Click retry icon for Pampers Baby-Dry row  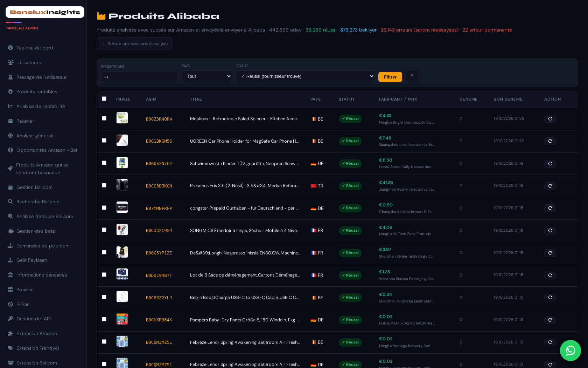550,320
